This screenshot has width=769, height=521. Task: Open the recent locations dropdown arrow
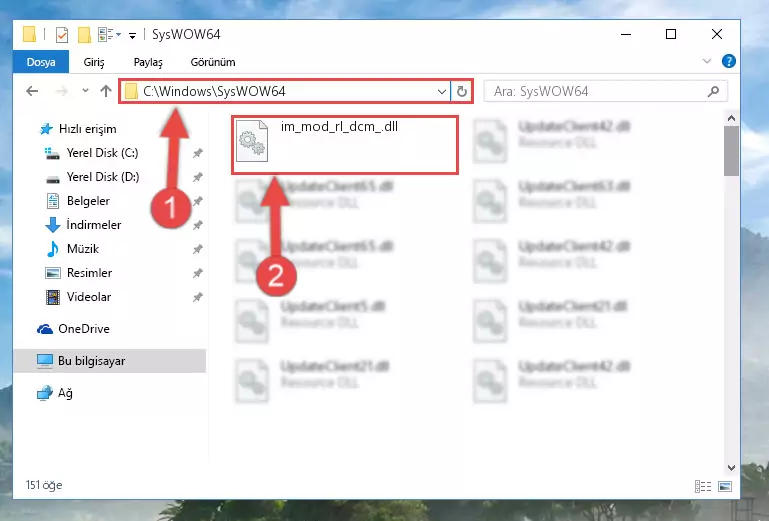85,91
